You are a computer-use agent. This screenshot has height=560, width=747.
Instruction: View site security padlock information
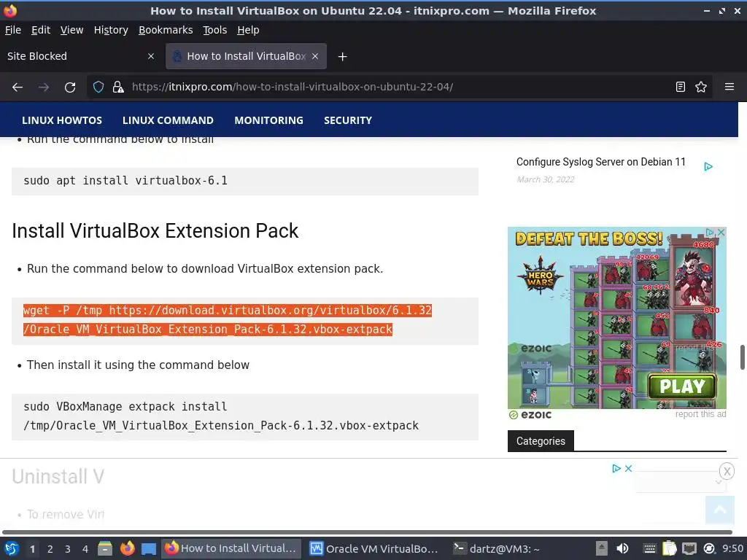click(x=118, y=87)
